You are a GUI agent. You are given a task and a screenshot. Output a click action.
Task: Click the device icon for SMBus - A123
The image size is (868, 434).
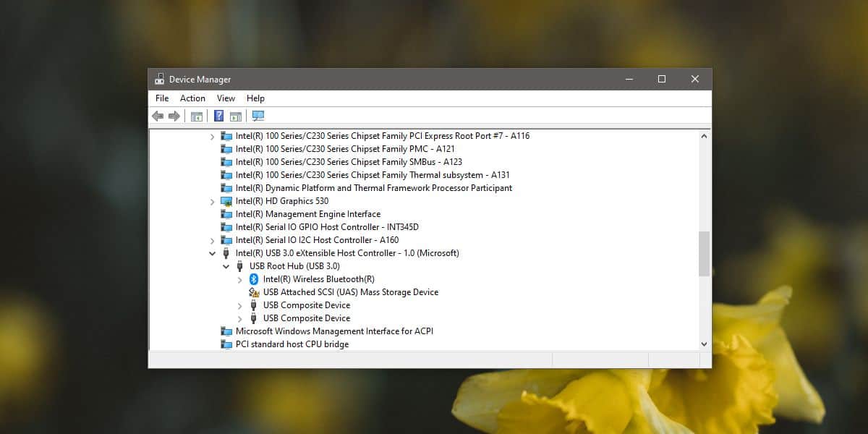pos(226,162)
